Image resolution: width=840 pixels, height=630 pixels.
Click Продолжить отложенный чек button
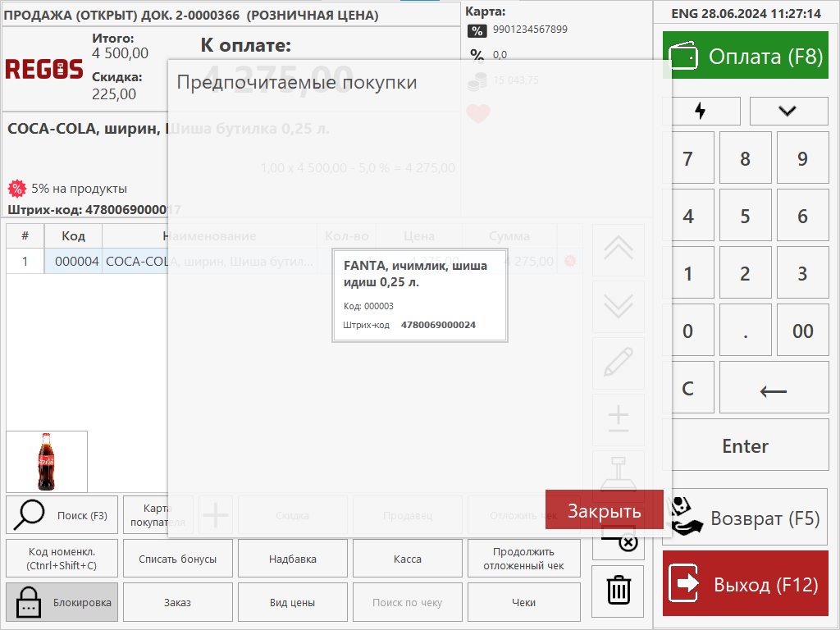(523, 559)
